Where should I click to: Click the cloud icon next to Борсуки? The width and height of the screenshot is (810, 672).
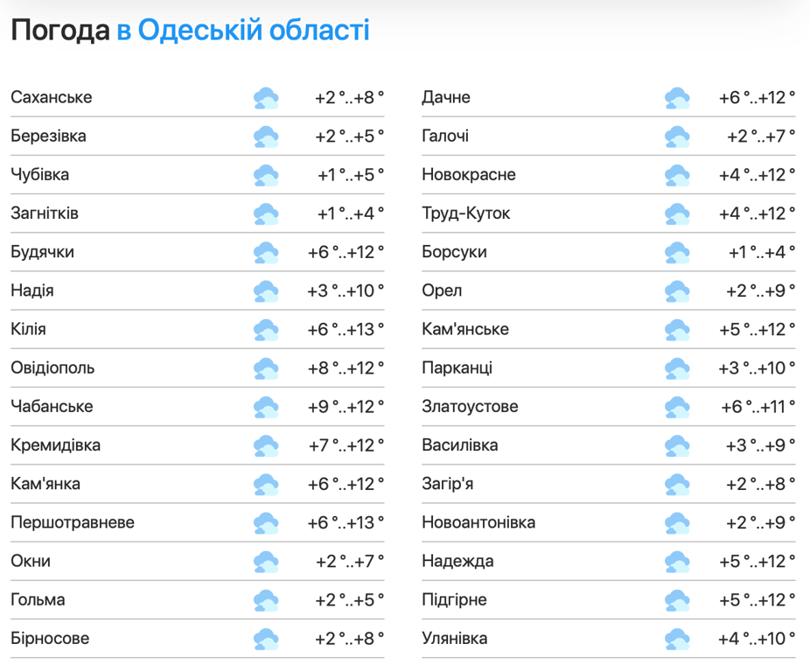(x=677, y=253)
